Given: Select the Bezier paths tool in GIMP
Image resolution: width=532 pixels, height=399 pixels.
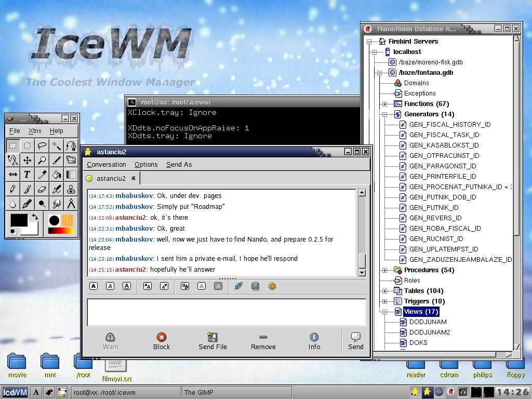Looking at the screenshot, I should pyautogui.click(x=71, y=146).
